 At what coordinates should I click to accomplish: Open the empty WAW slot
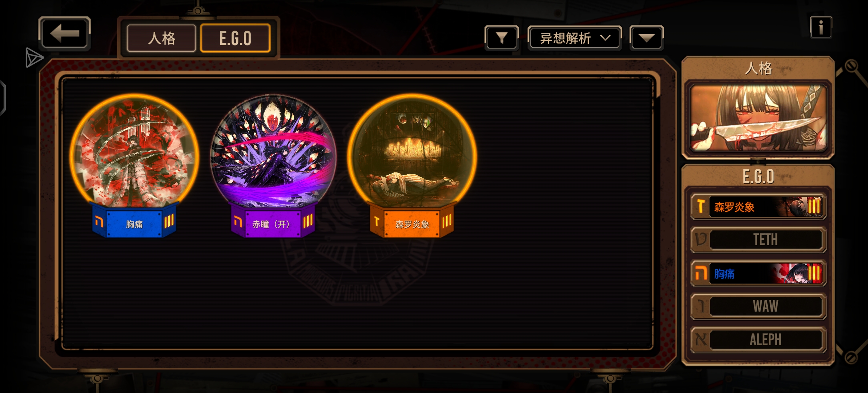click(759, 306)
